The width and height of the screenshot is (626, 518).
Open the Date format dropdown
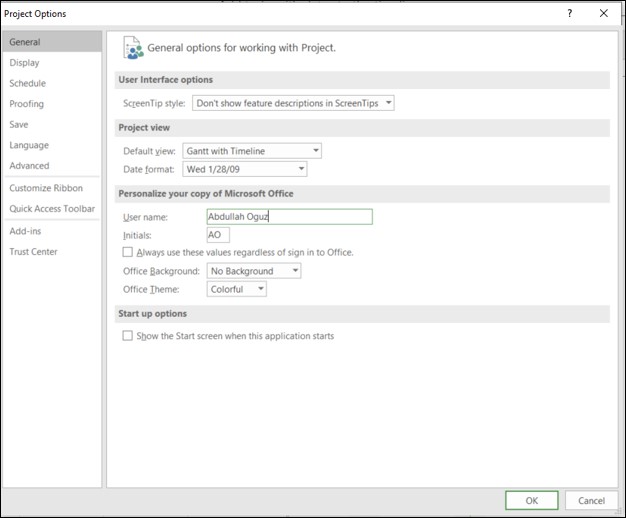point(245,169)
